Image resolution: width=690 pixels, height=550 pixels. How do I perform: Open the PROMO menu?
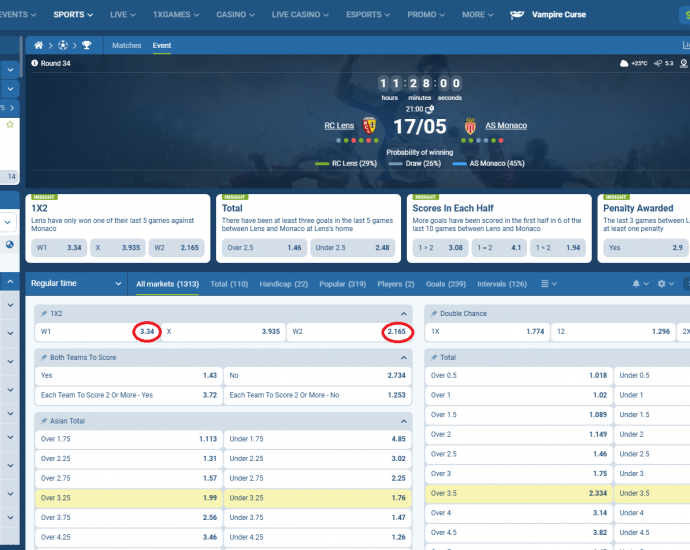[426, 15]
